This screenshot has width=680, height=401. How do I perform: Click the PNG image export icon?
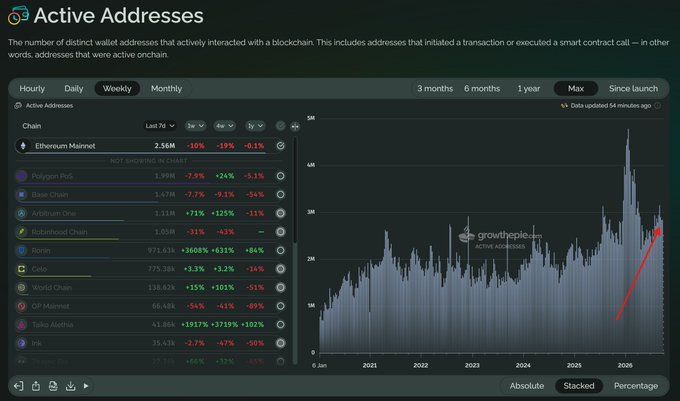(53, 386)
